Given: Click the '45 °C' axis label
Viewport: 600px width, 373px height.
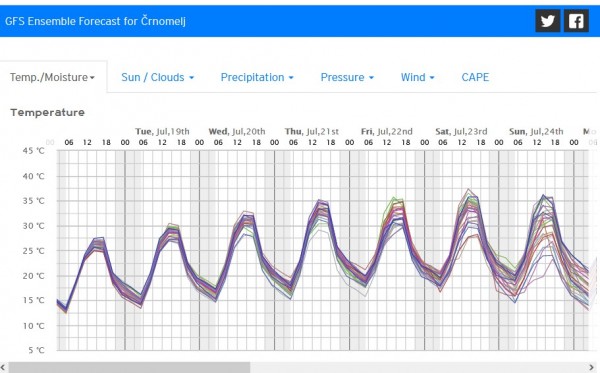Looking at the screenshot, I should coord(34,151).
